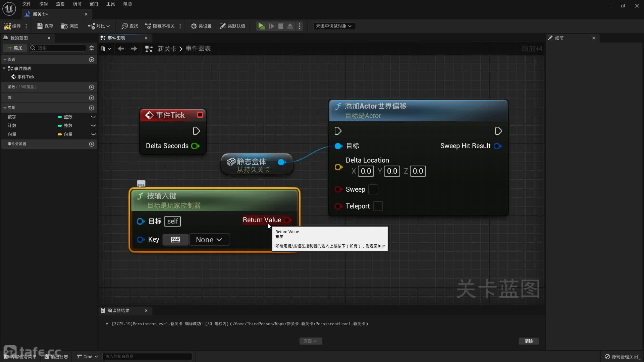The width and height of the screenshot is (644, 362).
Task: Open graph bookmarks dropdown
Action: (x=106, y=49)
